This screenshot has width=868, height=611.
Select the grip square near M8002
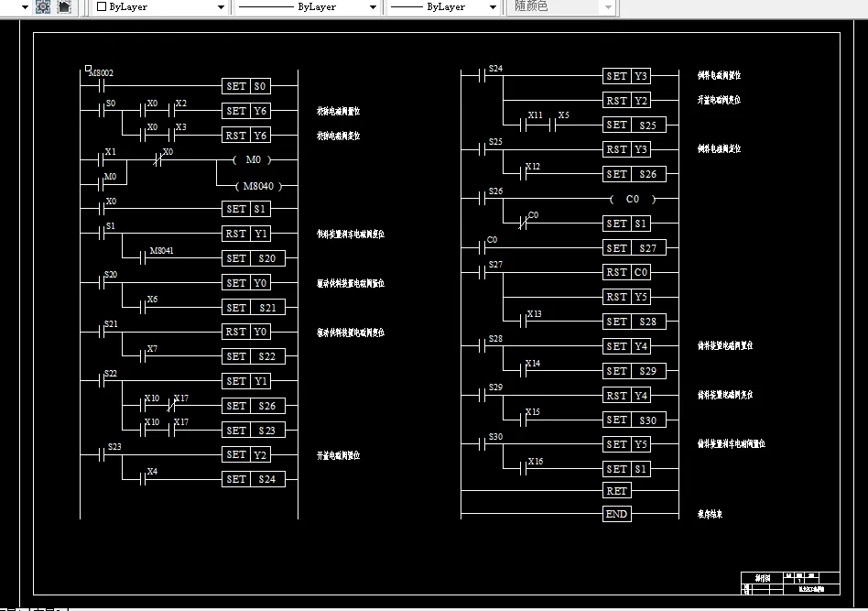click(89, 68)
